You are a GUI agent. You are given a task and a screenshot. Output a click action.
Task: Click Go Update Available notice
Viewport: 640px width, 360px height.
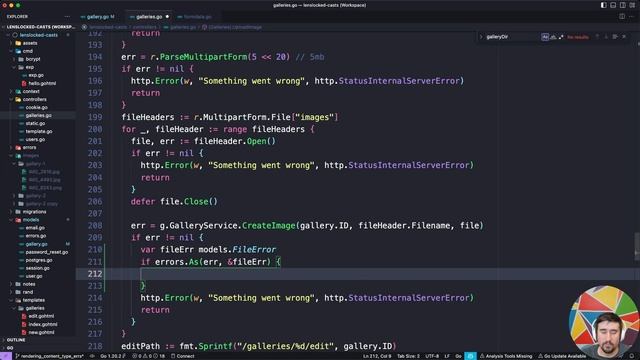[x=562, y=356]
